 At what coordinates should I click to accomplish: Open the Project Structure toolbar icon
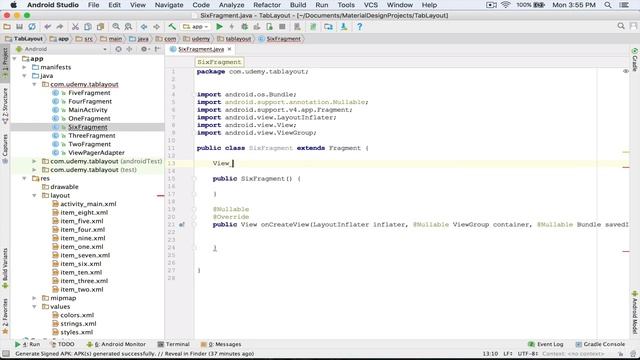tap(328, 27)
